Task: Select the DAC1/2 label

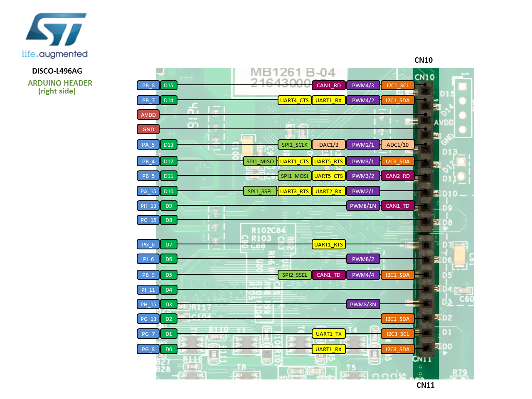Action: 328,145
